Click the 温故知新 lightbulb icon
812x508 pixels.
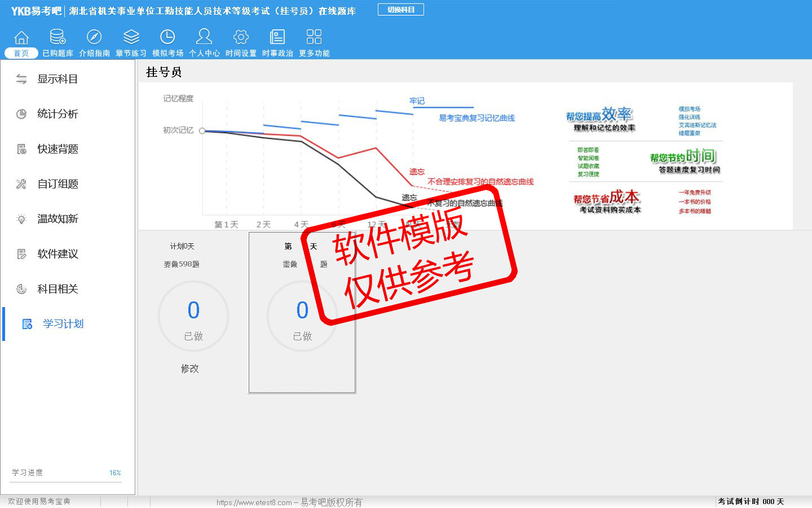(x=21, y=219)
